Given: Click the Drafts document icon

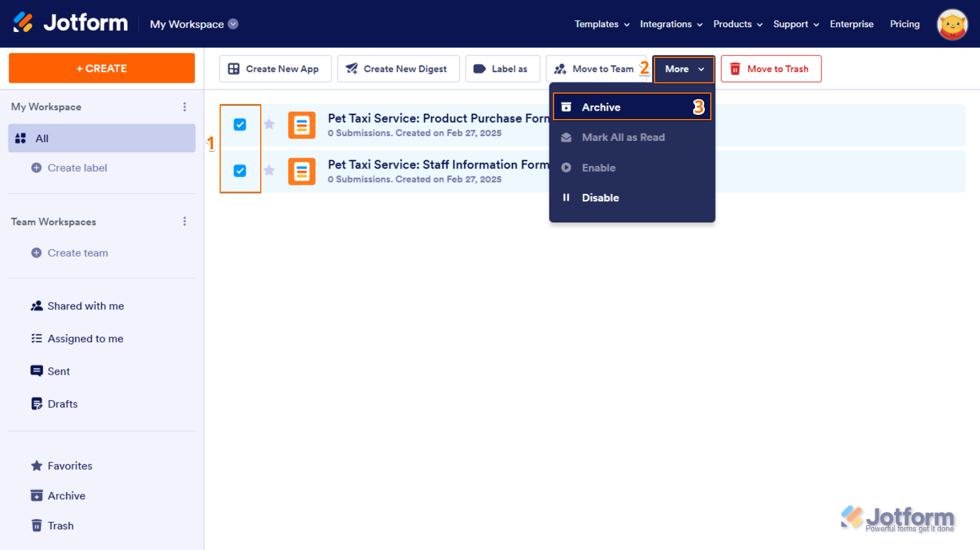Looking at the screenshot, I should pyautogui.click(x=37, y=404).
